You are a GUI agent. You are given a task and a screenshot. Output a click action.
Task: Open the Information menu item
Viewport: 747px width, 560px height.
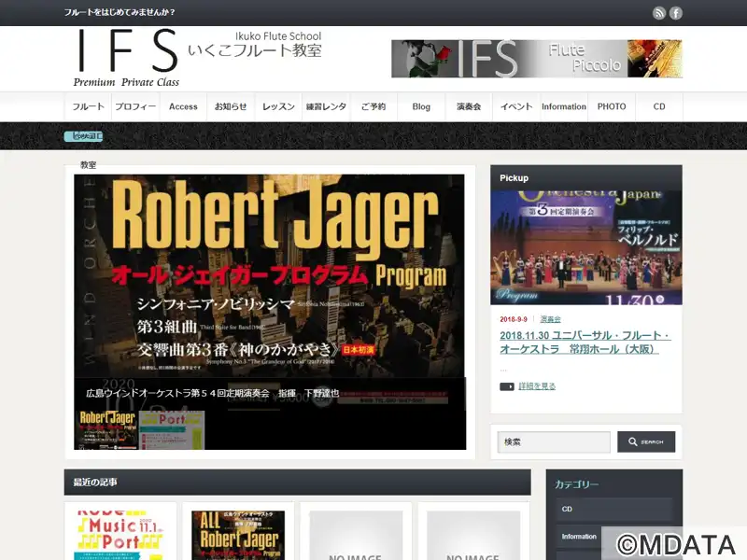[564, 106]
